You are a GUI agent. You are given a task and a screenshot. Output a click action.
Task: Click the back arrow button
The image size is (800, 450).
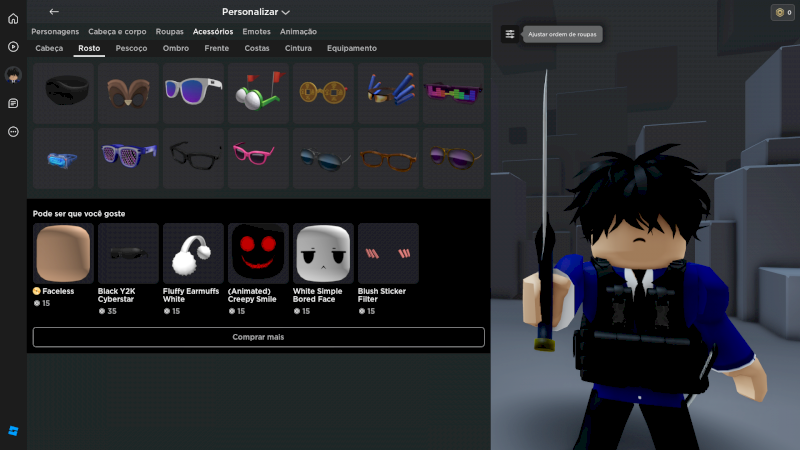click(x=54, y=12)
